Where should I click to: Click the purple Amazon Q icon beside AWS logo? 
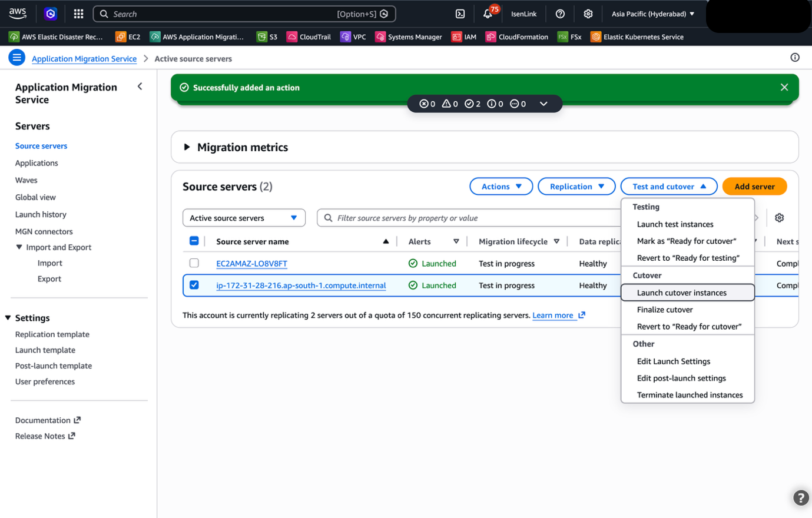[51, 14]
